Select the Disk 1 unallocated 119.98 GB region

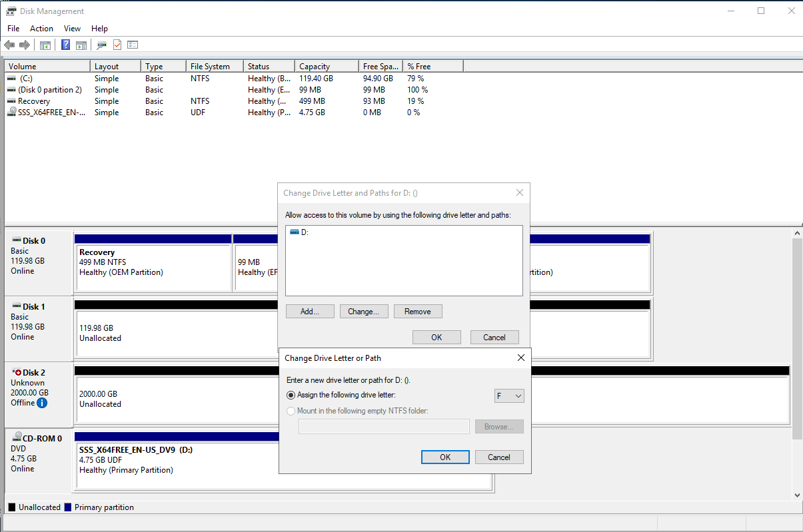177,333
